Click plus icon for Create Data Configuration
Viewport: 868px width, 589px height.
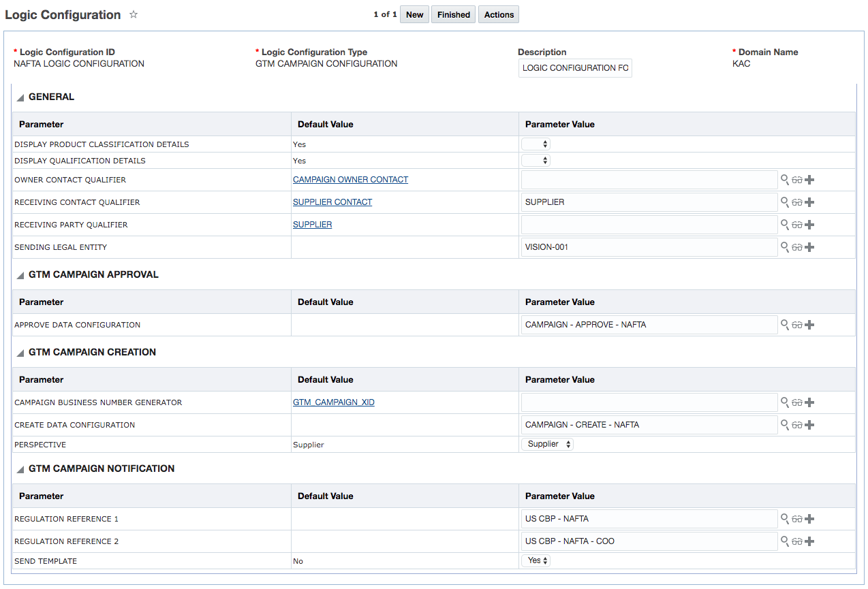click(x=809, y=425)
